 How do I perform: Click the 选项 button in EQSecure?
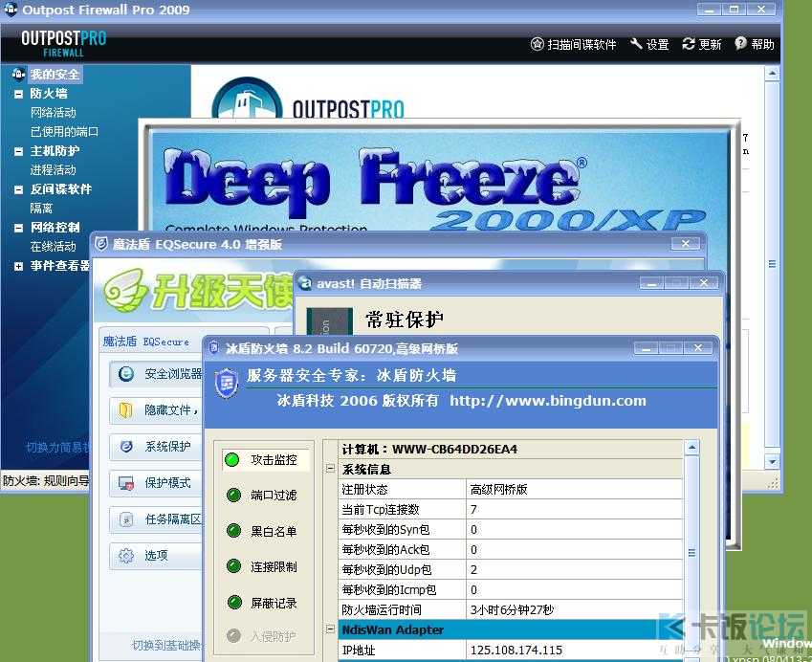[x=157, y=556]
